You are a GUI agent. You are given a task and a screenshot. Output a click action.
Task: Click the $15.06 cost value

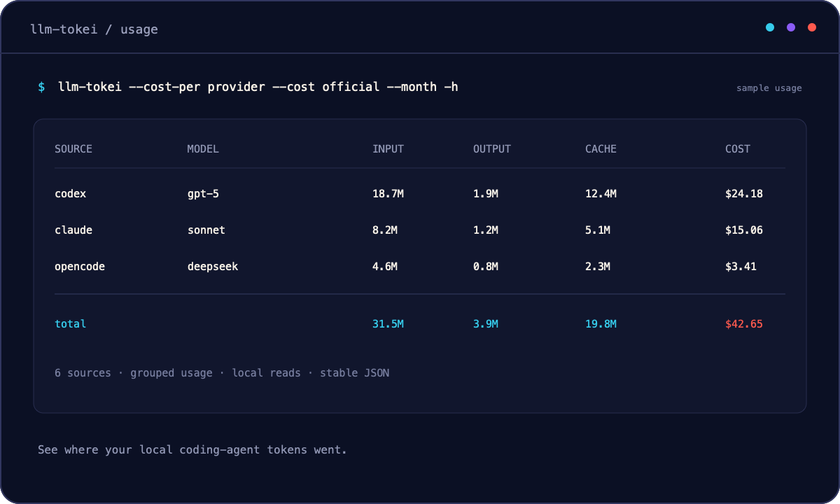coord(744,230)
